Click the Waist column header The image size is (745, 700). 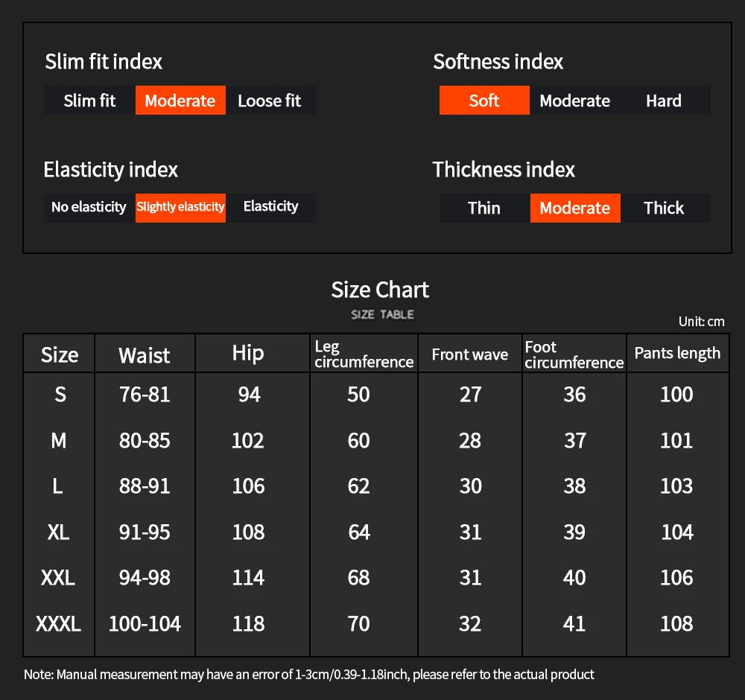click(145, 355)
